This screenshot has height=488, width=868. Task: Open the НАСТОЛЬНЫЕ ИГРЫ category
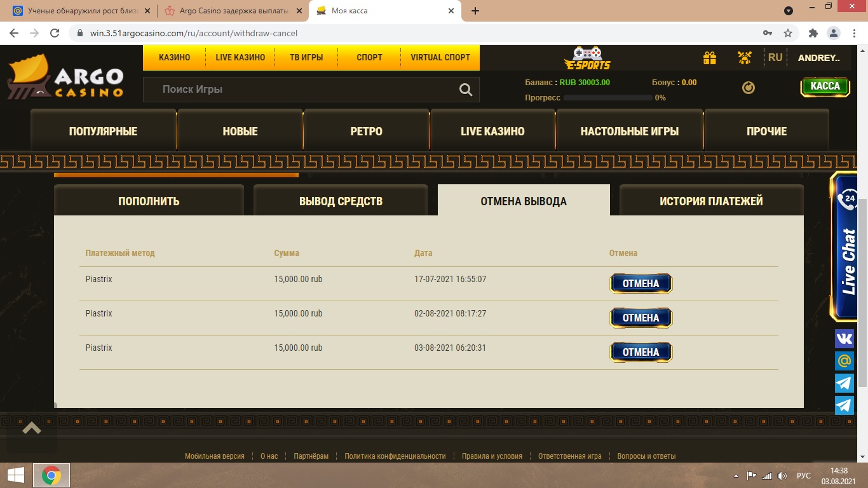point(630,132)
